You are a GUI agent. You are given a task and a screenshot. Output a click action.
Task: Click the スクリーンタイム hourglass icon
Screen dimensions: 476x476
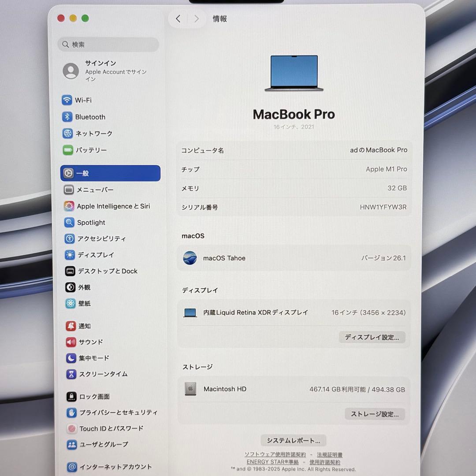(x=71, y=374)
